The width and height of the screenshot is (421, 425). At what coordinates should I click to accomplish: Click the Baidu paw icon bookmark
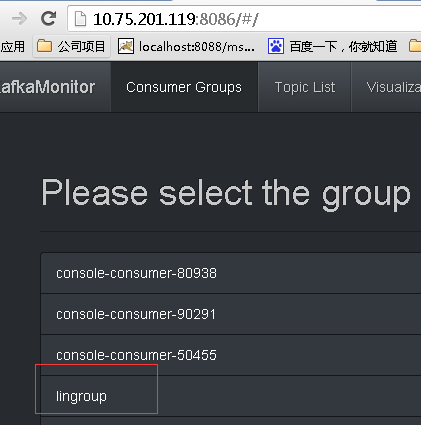[276, 46]
